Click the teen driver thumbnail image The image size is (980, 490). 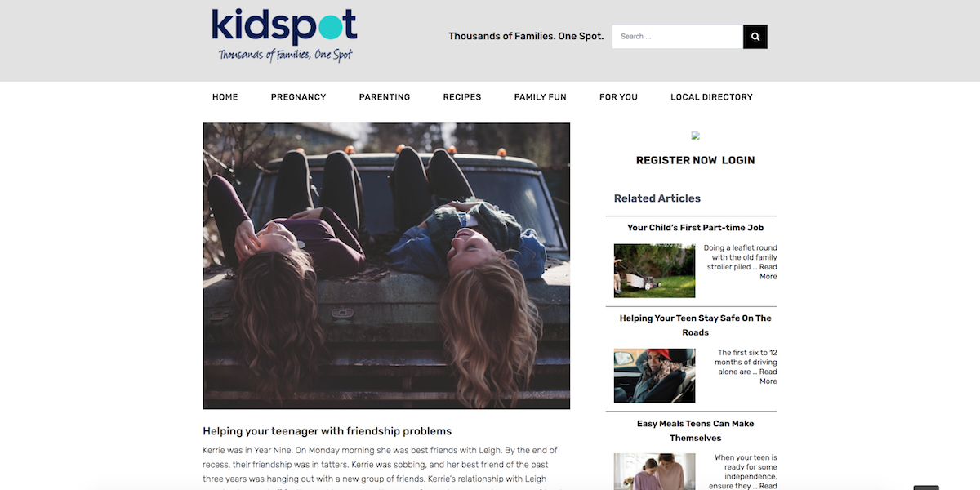pyautogui.click(x=655, y=376)
